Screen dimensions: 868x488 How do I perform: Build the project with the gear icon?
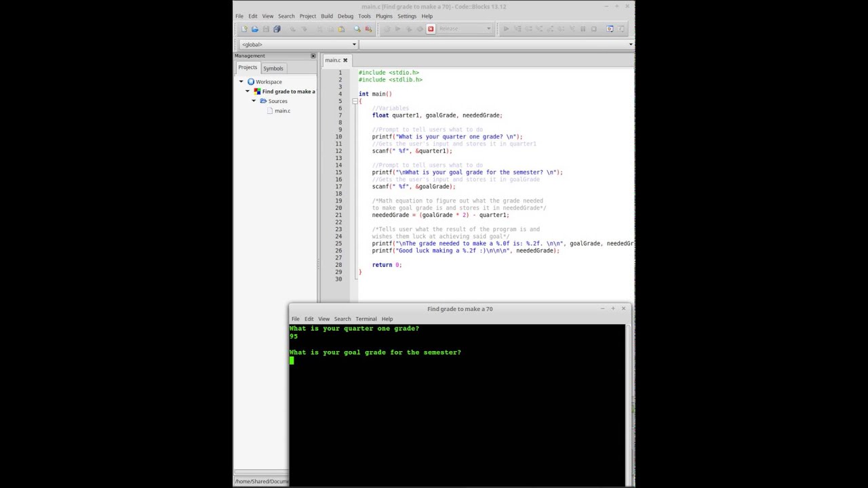click(x=387, y=28)
